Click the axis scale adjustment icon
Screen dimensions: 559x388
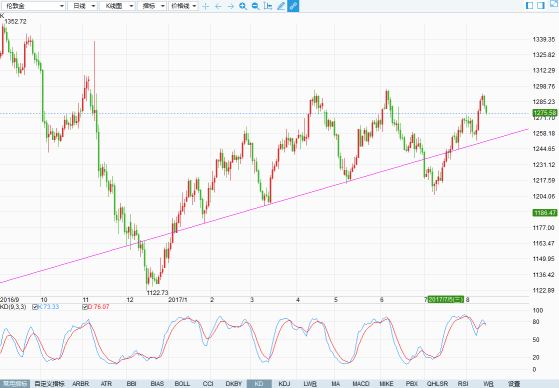268,6
